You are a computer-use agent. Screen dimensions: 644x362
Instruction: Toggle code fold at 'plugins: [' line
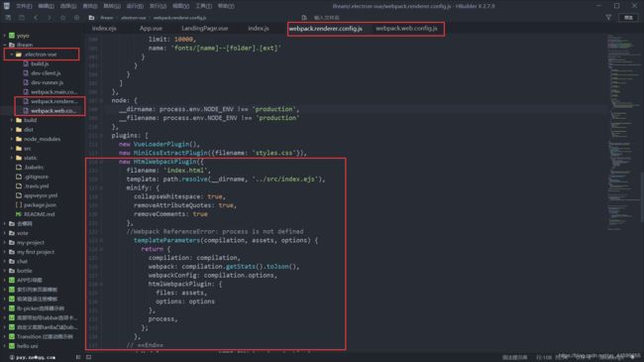[101, 135]
